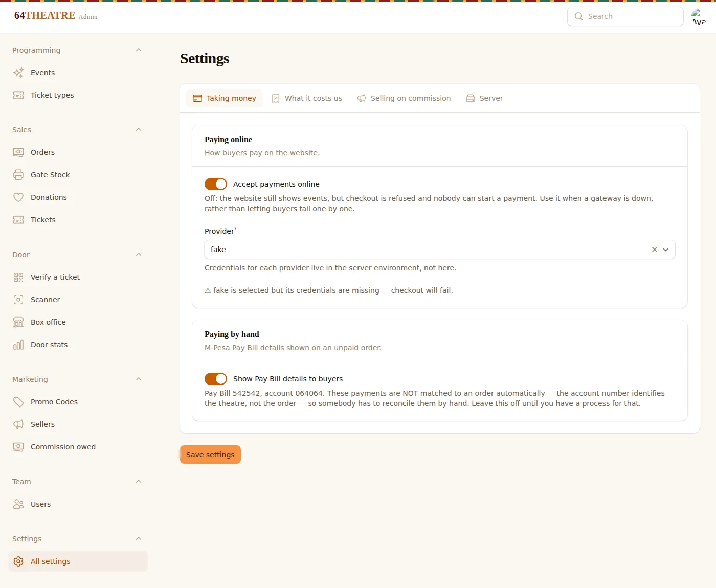Image resolution: width=716 pixels, height=588 pixels.
Task: Click the Paying online heading
Action: tap(228, 140)
